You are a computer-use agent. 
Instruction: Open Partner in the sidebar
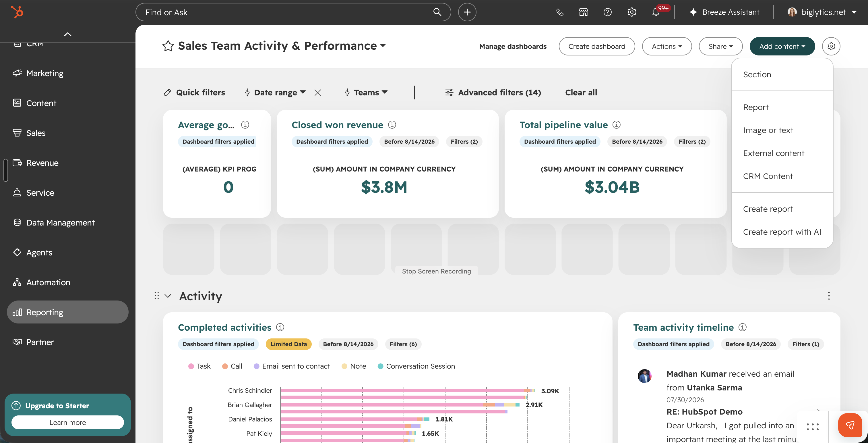pyautogui.click(x=67, y=342)
